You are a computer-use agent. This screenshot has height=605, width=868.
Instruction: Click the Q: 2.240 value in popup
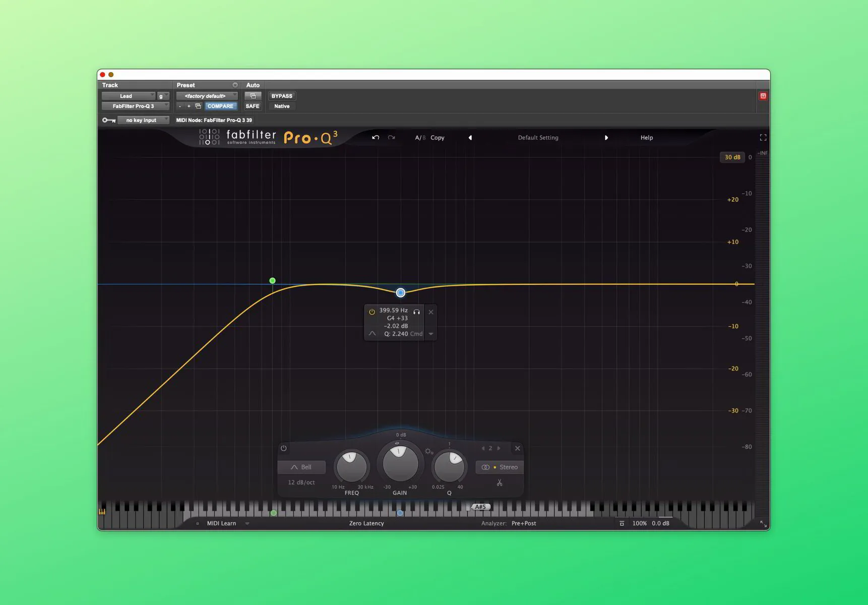click(x=396, y=334)
